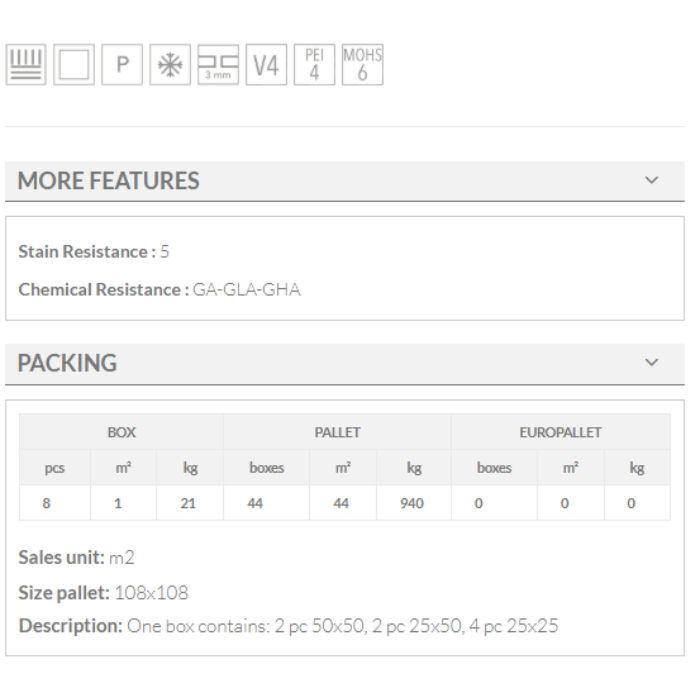
Task: Click the BOX column group header
Action: click(x=121, y=433)
